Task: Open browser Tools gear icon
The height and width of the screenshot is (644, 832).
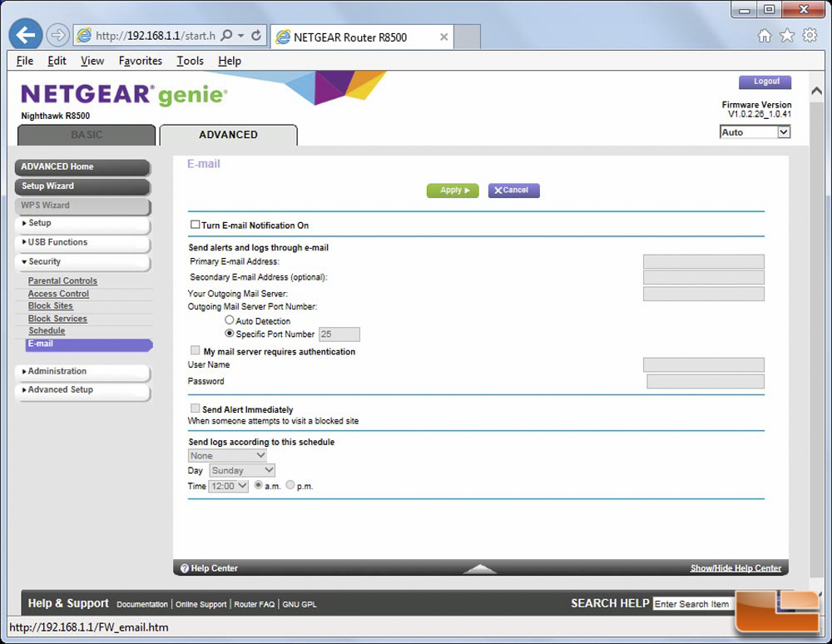Action: click(810, 36)
